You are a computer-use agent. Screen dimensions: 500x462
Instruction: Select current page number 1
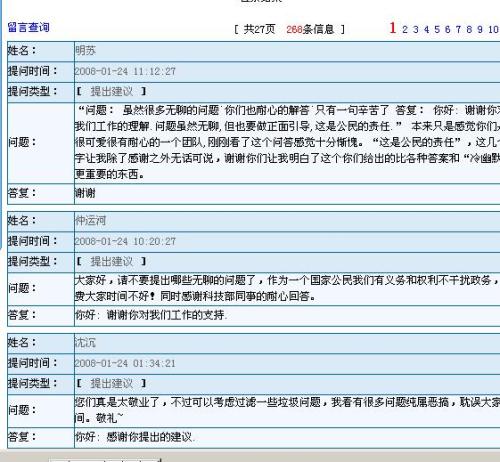click(x=392, y=28)
